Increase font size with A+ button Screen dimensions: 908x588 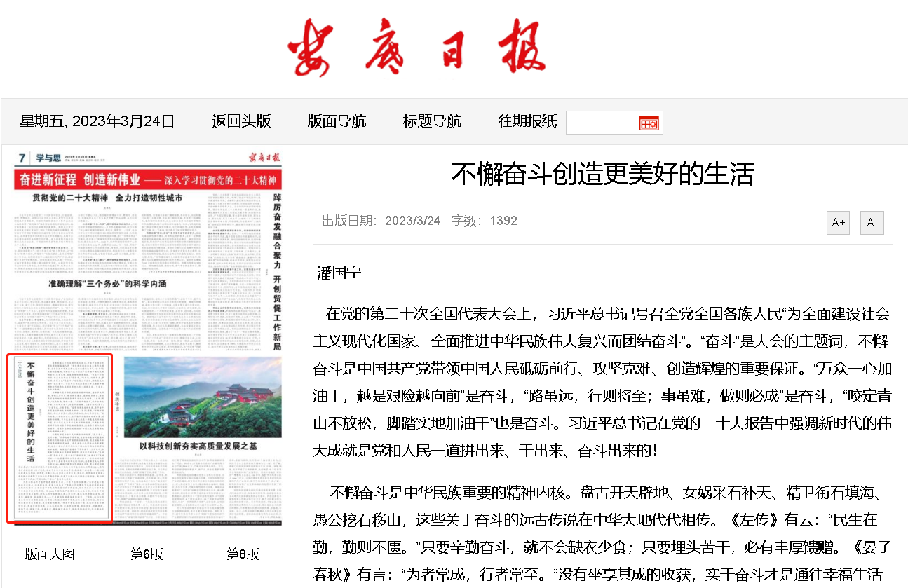pyautogui.click(x=838, y=223)
